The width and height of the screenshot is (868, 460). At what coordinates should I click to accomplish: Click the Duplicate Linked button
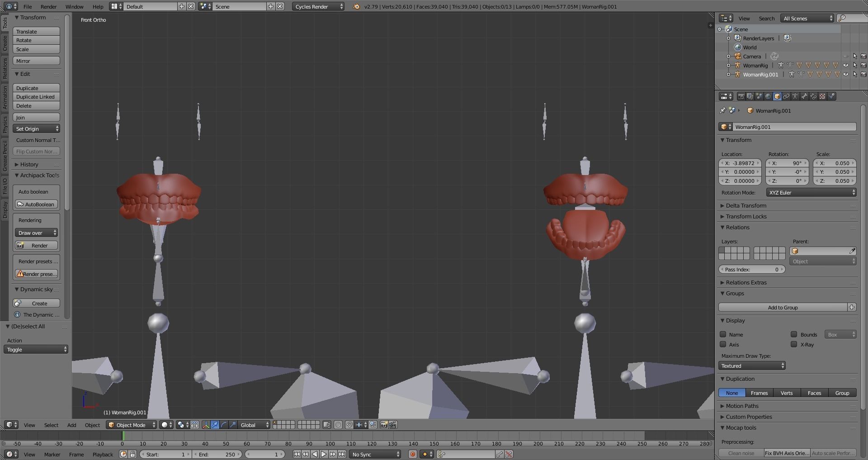(36, 96)
